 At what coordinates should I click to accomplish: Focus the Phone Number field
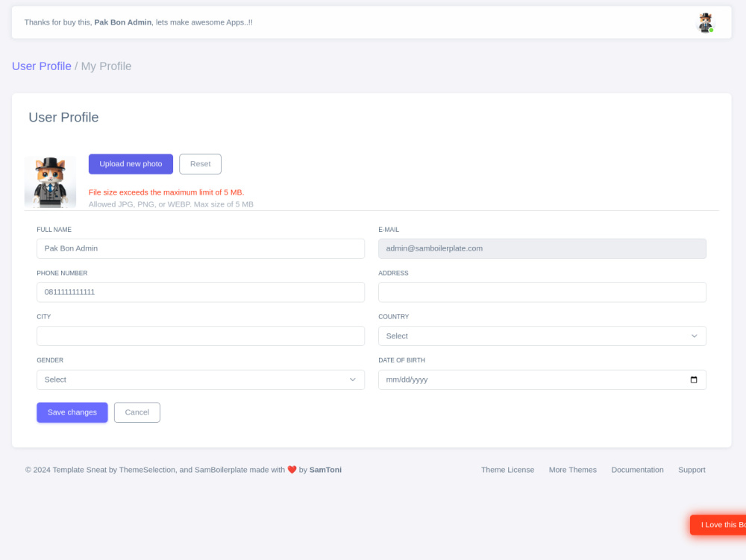coord(201,292)
